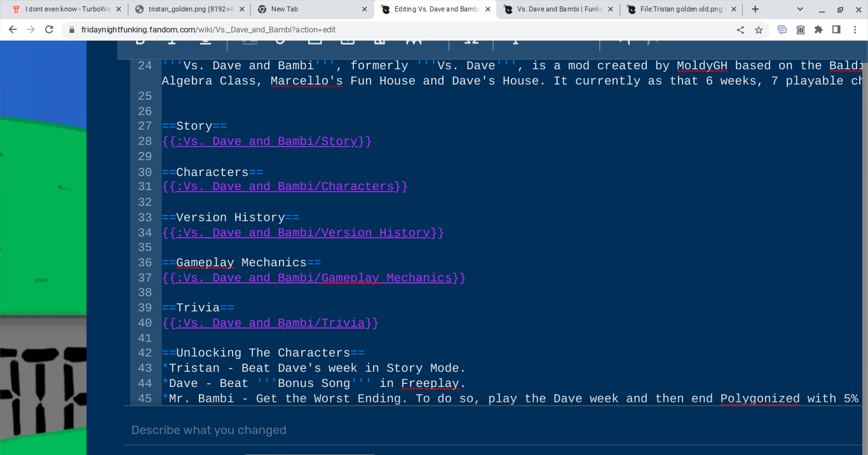The height and width of the screenshot is (455, 868).
Task: Click the "{{:Vs. Dave and Bambi/Characters}}" template line
Action: pos(285,186)
